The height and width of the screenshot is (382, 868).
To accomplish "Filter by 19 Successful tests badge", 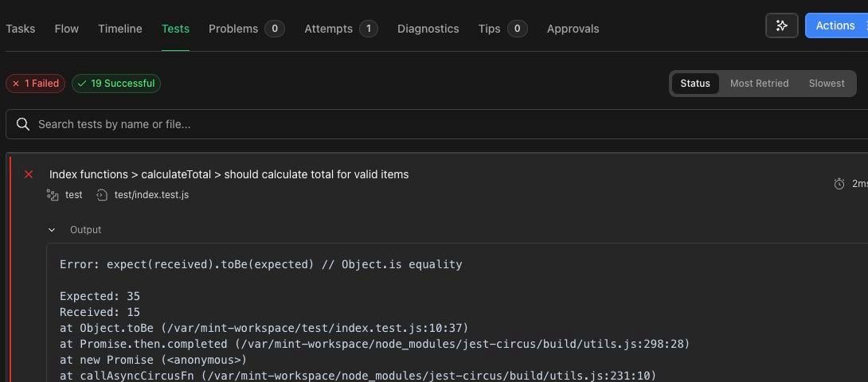I will (116, 84).
